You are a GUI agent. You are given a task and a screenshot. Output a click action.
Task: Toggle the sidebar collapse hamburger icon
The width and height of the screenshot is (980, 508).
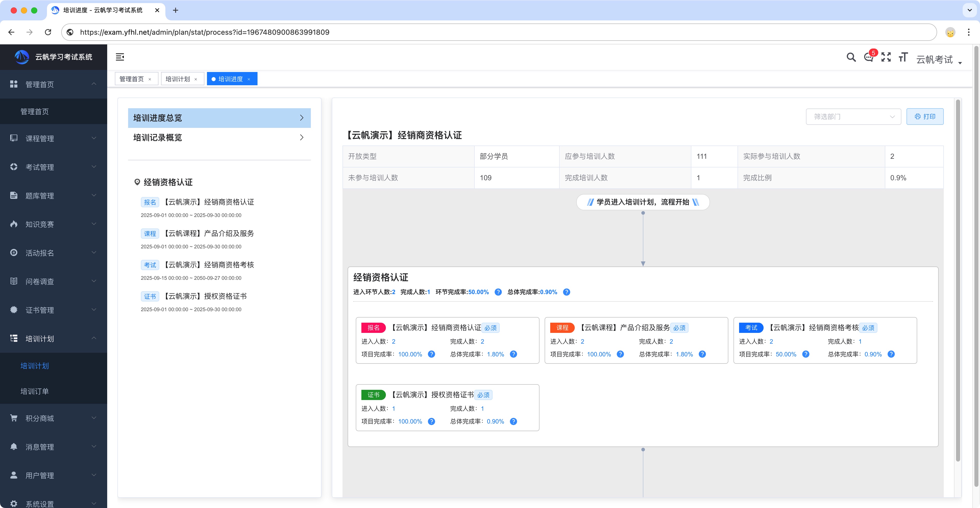[x=120, y=57]
